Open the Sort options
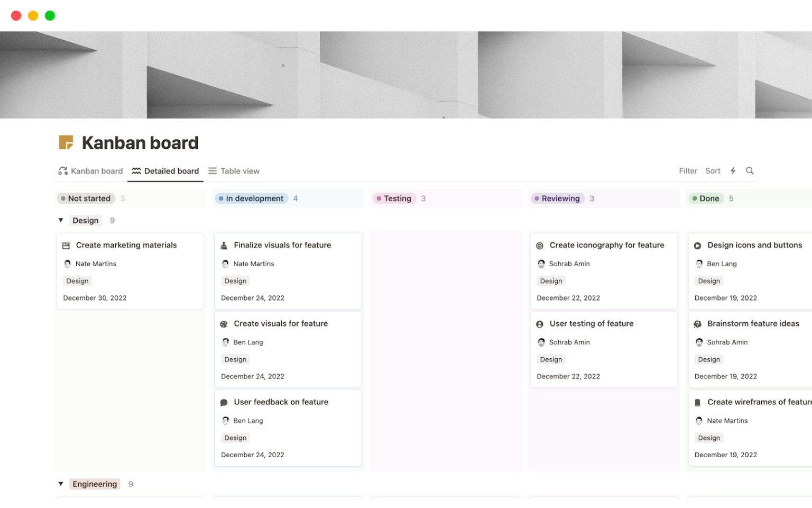Viewport: 812px width, 508px height. point(713,170)
